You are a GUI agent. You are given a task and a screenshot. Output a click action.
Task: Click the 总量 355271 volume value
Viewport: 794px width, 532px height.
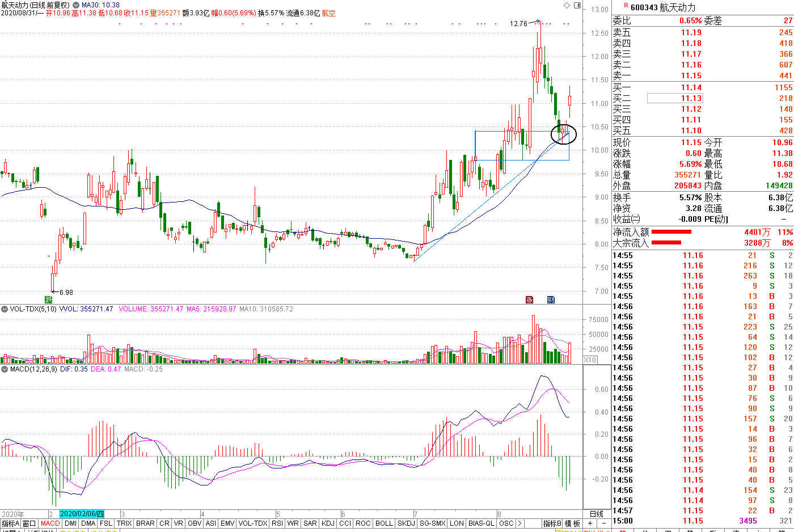pos(687,175)
